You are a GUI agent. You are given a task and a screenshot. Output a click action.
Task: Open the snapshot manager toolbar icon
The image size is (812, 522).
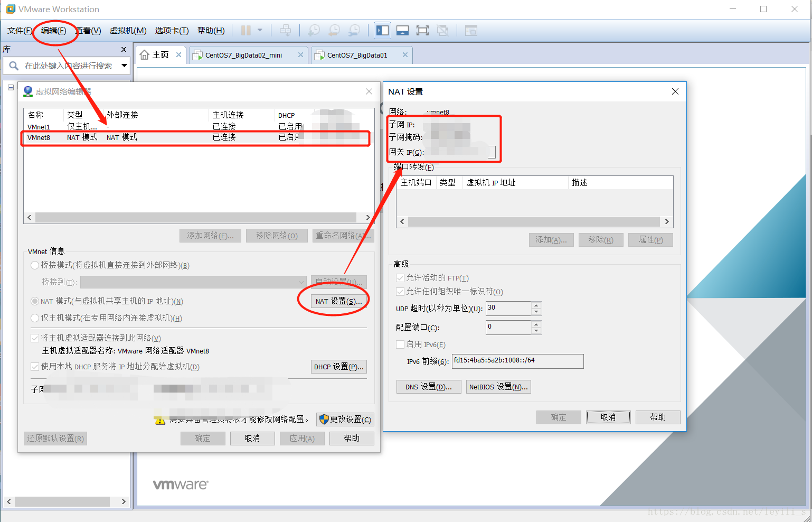tap(354, 31)
